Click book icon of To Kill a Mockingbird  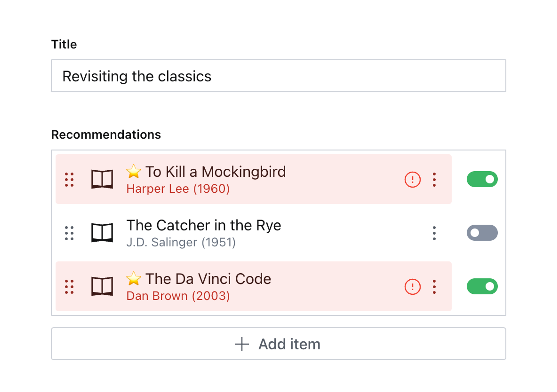(102, 179)
